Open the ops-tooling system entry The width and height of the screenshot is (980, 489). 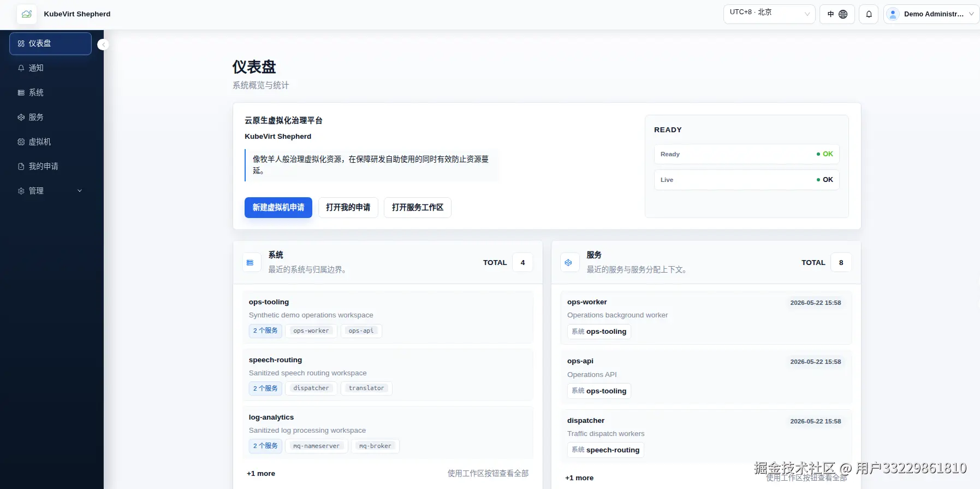[x=388, y=317]
